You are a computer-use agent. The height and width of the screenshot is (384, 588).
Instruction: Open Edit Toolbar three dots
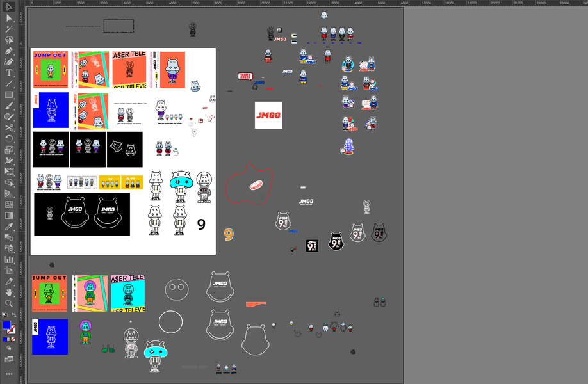pyautogui.click(x=8, y=374)
